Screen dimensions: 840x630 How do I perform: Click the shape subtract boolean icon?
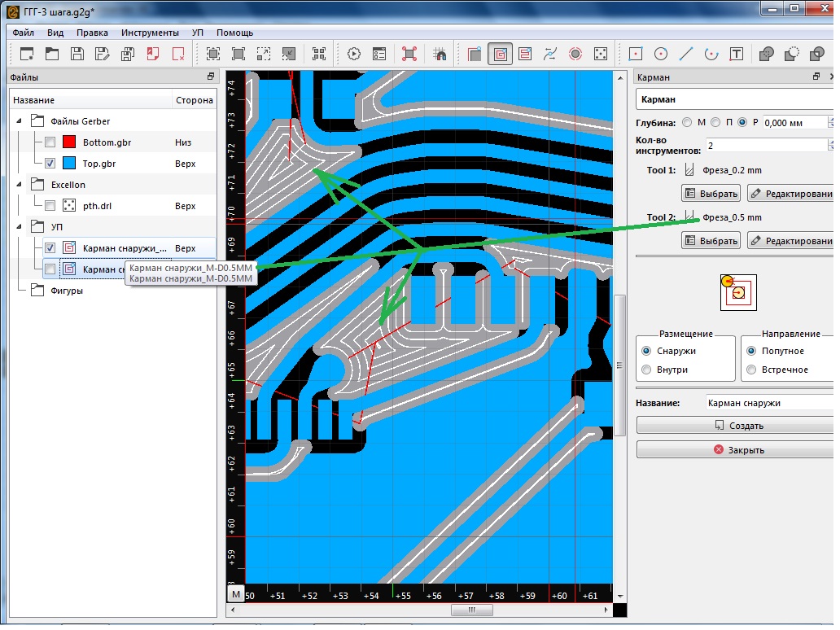792,54
